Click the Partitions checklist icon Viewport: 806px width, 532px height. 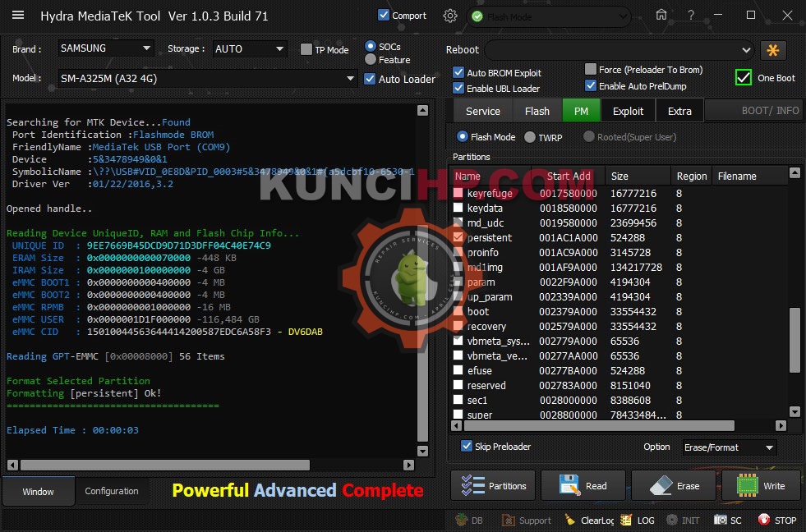[x=473, y=485]
